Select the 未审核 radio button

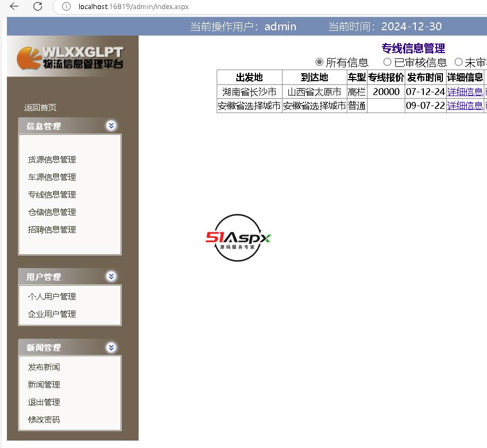[458, 62]
